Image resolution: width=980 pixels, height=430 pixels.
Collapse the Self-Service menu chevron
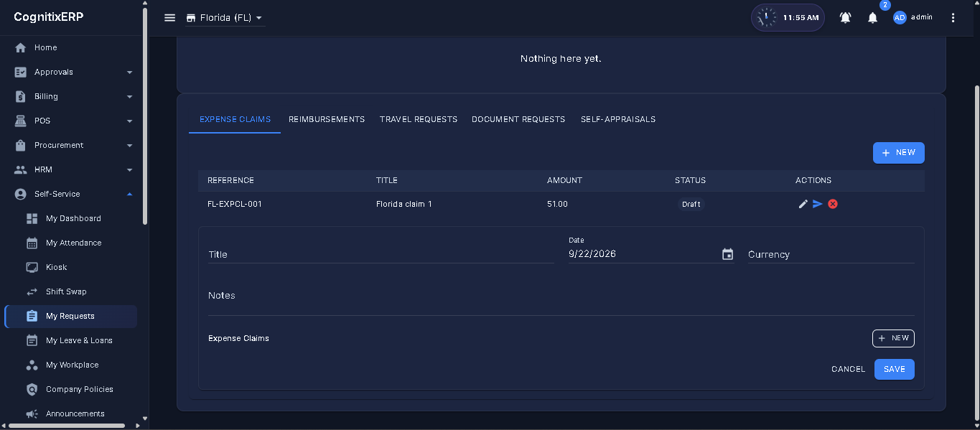pyautogui.click(x=129, y=194)
